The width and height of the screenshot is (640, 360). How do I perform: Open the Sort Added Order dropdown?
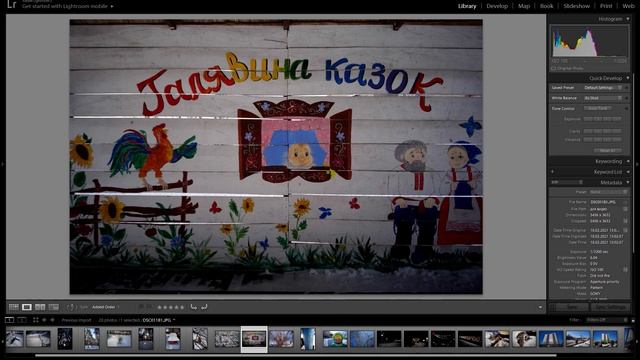106,307
